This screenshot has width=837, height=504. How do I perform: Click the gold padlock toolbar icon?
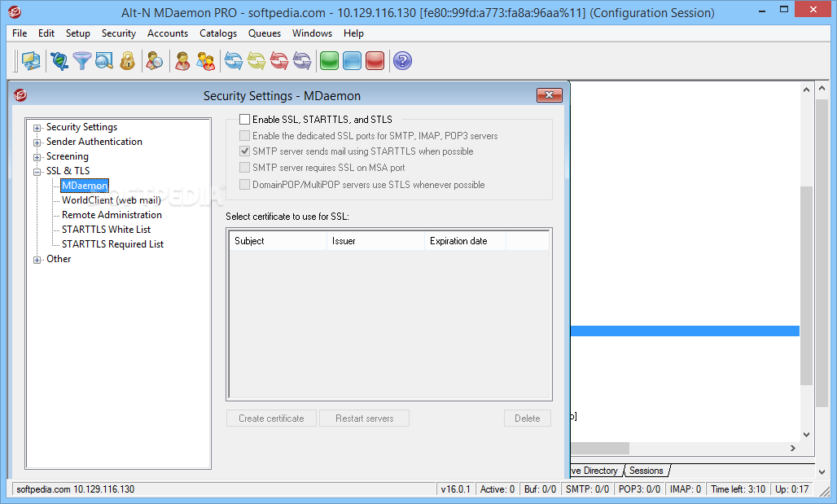click(127, 61)
